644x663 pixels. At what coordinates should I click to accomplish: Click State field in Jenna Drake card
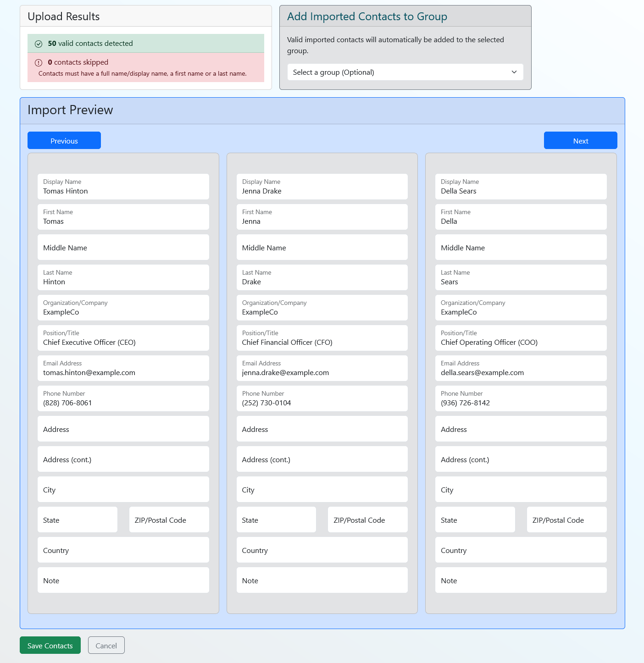point(276,519)
